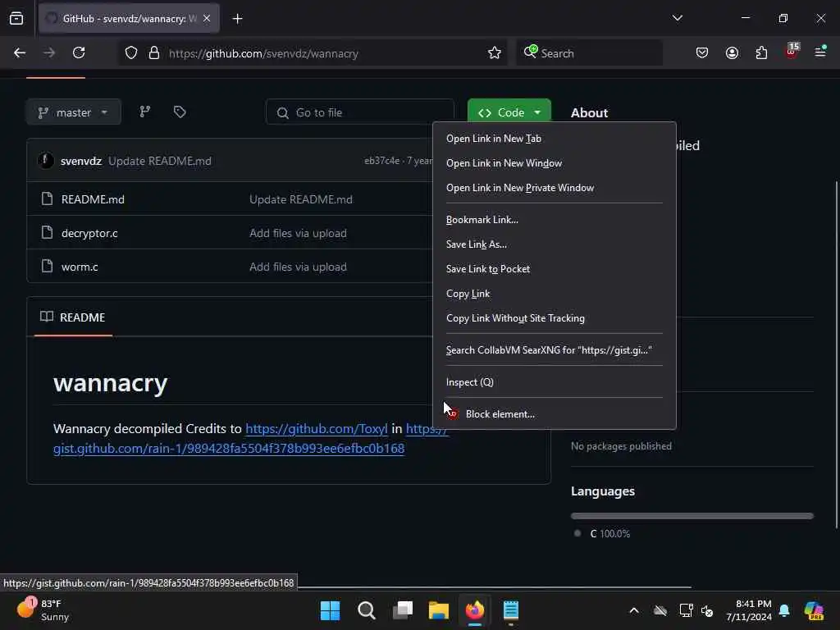Open the extensions puzzle icon
840x630 pixels.
coord(761,53)
